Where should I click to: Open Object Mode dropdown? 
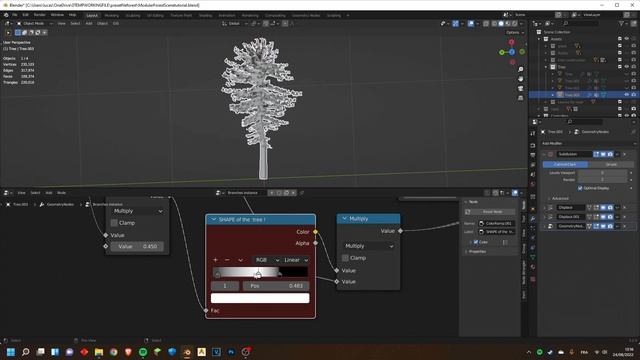tap(35, 24)
